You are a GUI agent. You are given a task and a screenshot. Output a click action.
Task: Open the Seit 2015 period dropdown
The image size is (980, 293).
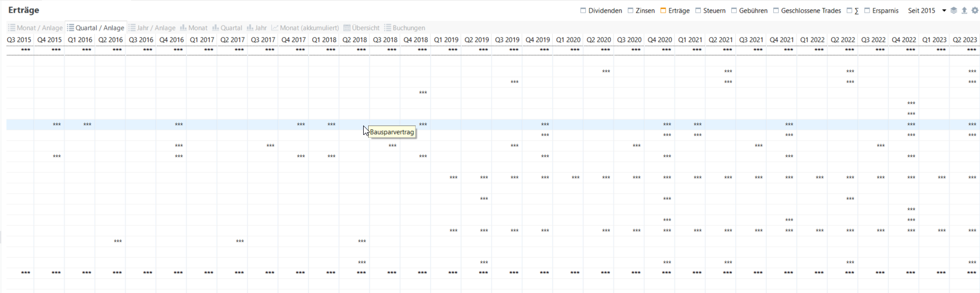click(927, 11)
